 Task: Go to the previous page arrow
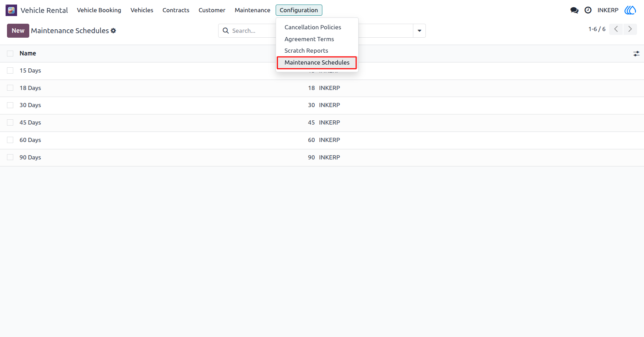click(x=616, y=29)
